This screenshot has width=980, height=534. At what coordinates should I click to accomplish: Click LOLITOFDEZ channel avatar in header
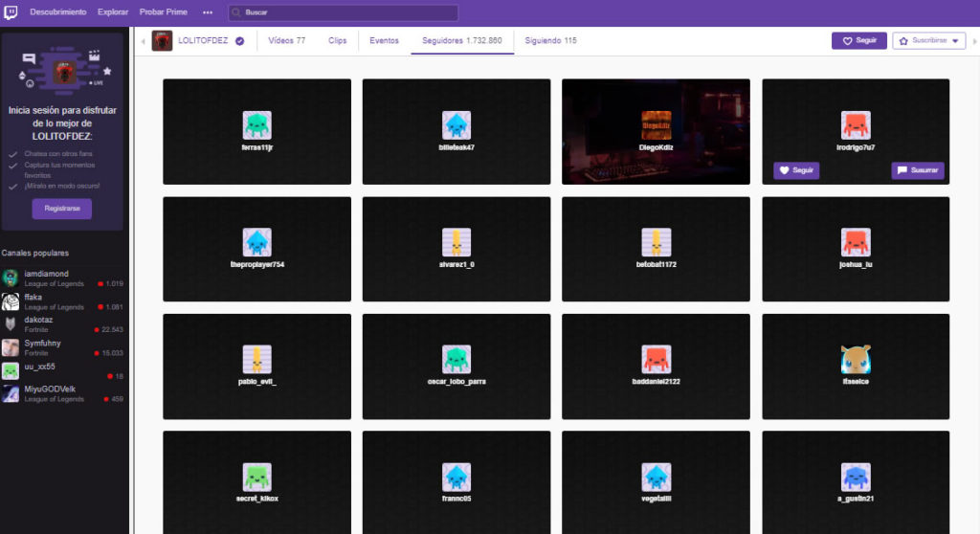[162, 41]
